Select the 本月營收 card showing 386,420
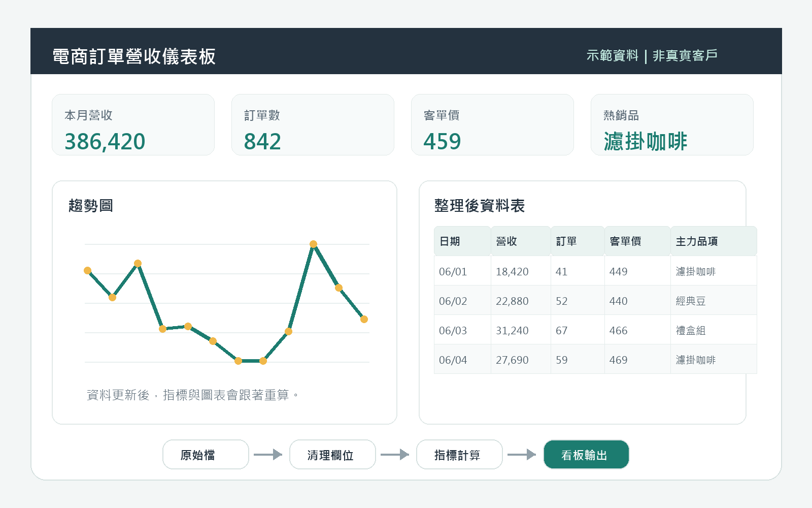 (133, 125)
